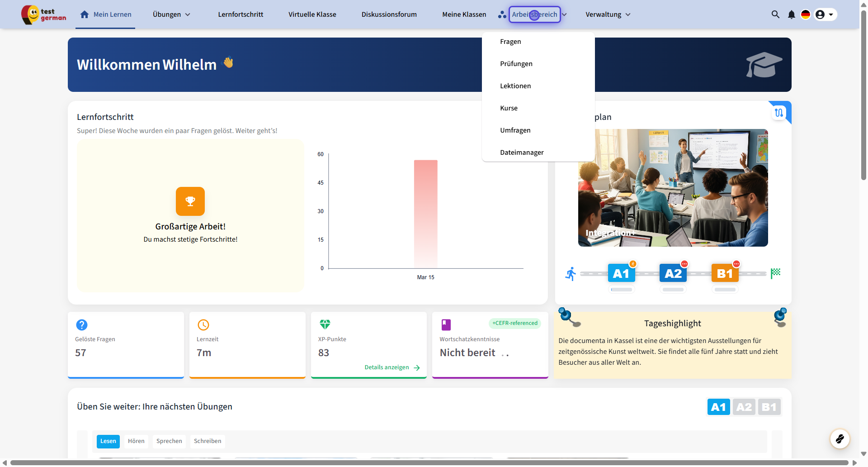Click the orange trophy icon

click(x=190, y=201)
